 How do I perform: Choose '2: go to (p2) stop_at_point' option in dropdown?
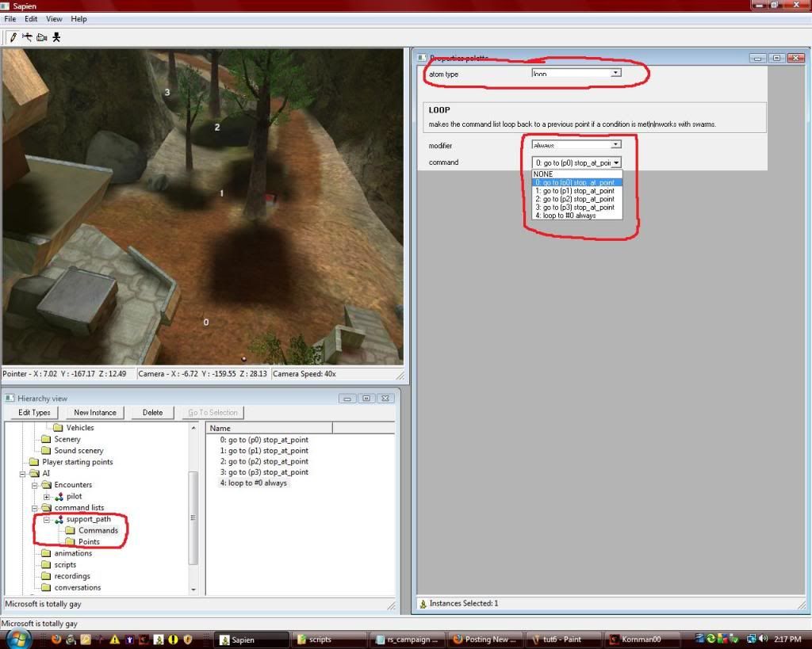pyautogui.click(x=577, y=199)
